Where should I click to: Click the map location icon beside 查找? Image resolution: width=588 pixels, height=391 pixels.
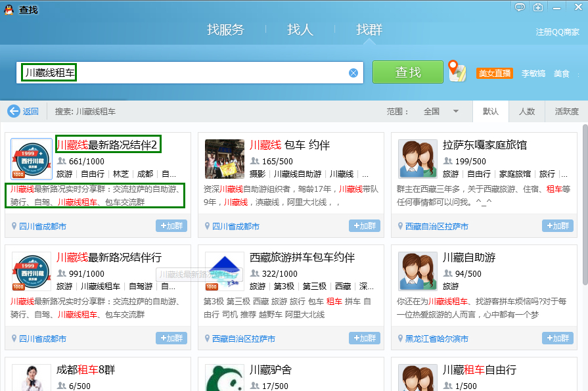click(x=457, y=72)
